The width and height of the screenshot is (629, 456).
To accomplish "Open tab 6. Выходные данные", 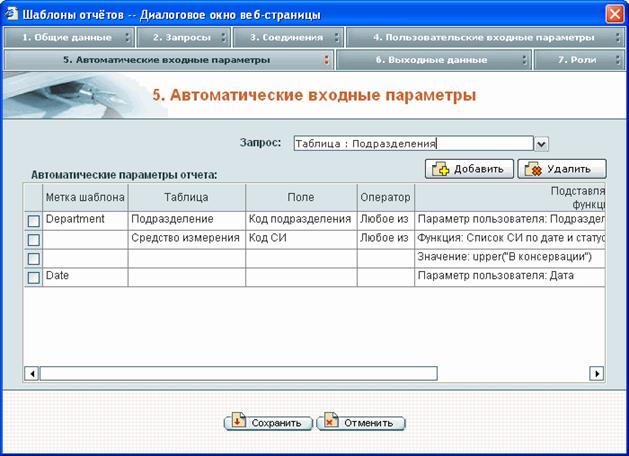I will click(x=434, y=60).
